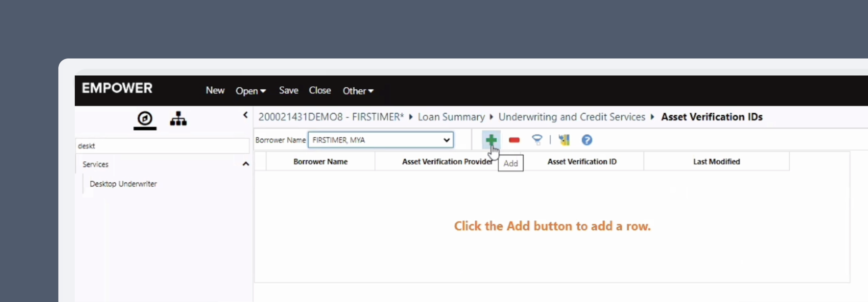Viewport: 868px width, 302px height.
Task: Select the Close menu item
Action: pos(319,90)
